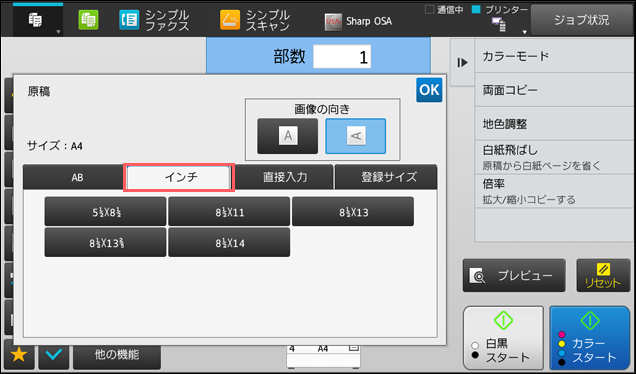The height and width of the screenshot is (374, 636).
Task: Collapse the action panel arrow
Action: [x=462, y=62]
